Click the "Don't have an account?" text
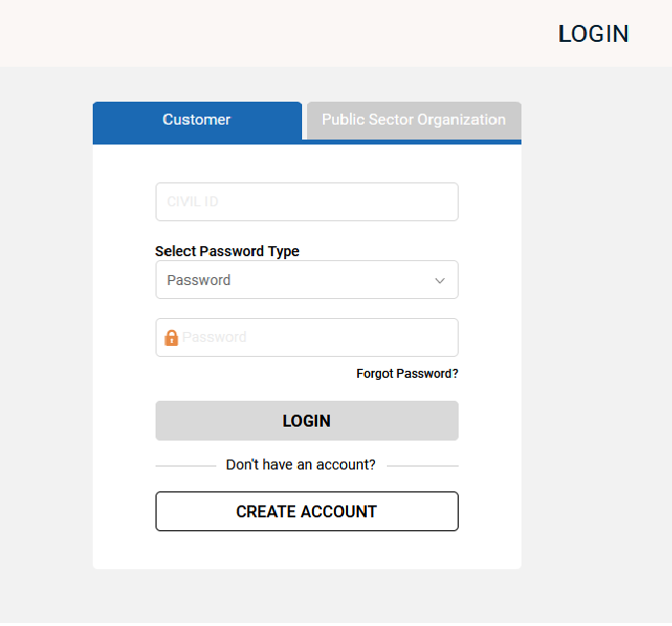This screenshot has width=672, height=626. pos(301,465)
